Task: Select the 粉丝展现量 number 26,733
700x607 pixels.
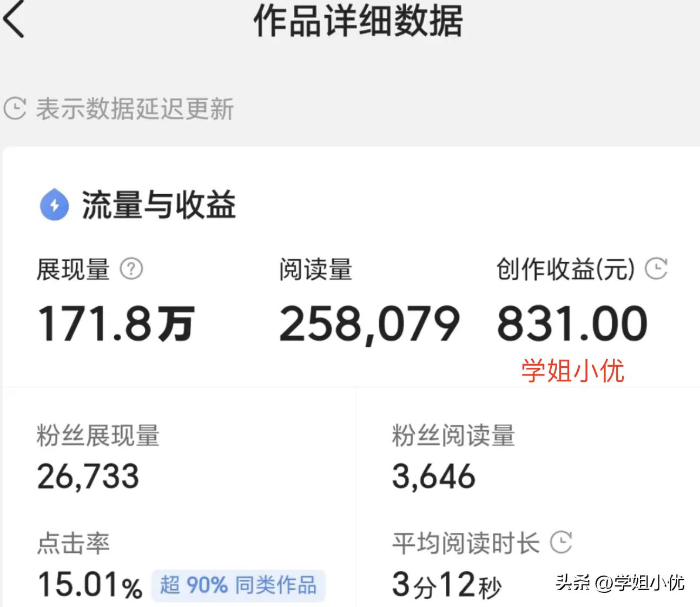Action: click(88, 477)
